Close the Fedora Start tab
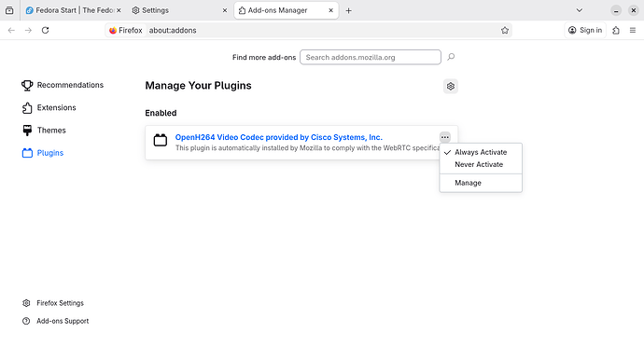Screen dimensions: 644x346 click(x=119, y=10)
